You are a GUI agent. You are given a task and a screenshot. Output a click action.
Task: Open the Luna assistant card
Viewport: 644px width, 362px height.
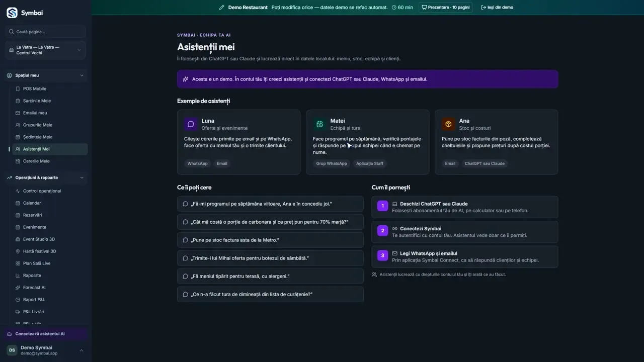[238, 142]
